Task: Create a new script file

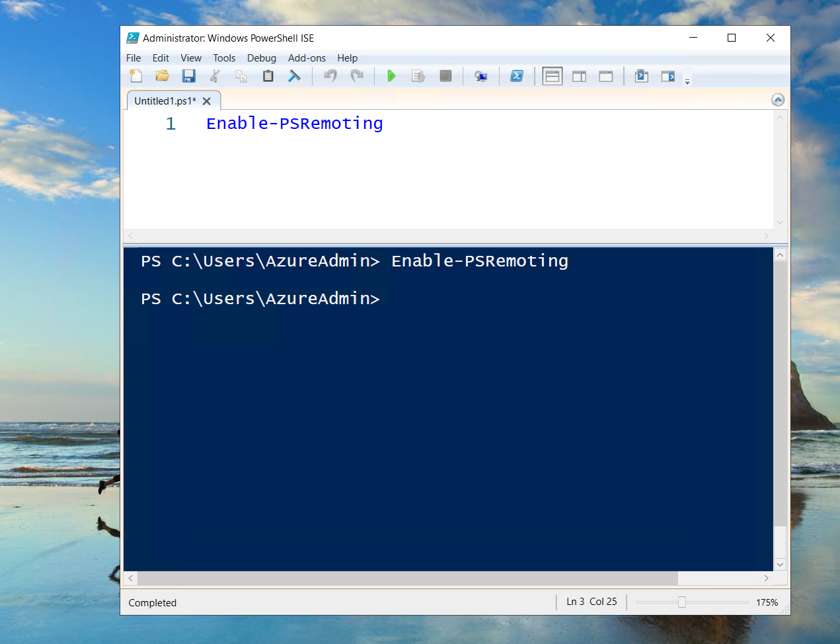Action: point(136,76)
